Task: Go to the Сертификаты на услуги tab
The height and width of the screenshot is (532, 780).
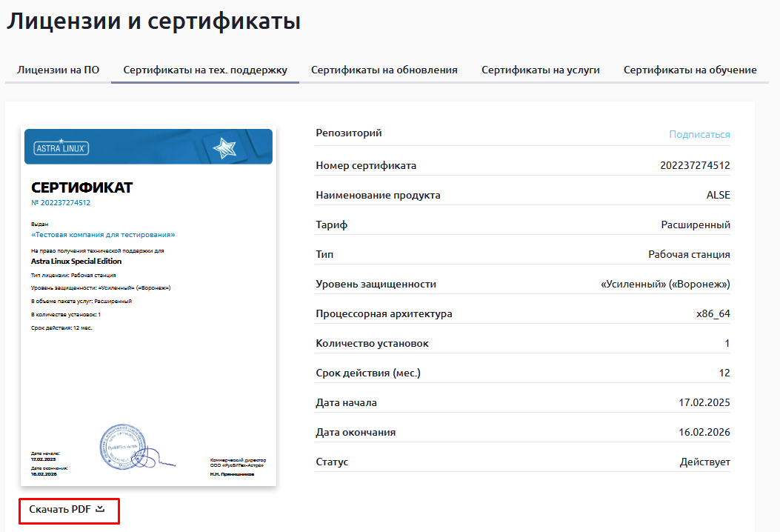Action: pos(540,70)
